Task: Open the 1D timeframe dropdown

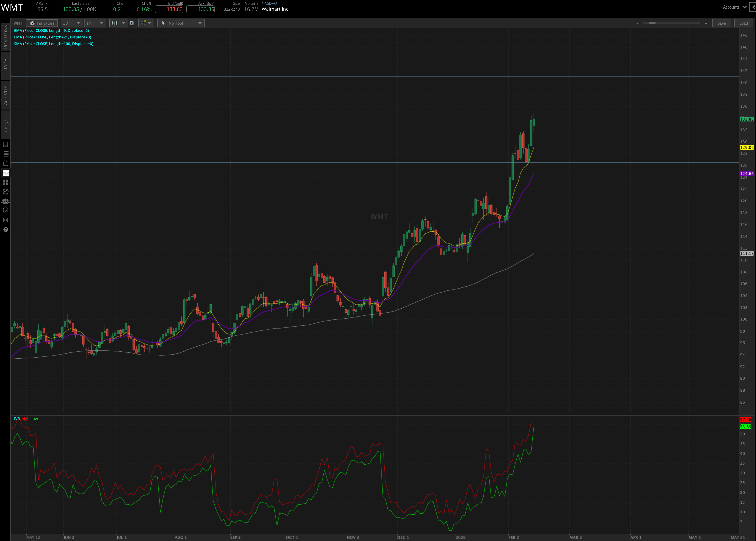Action: click(x=72, y=23)
